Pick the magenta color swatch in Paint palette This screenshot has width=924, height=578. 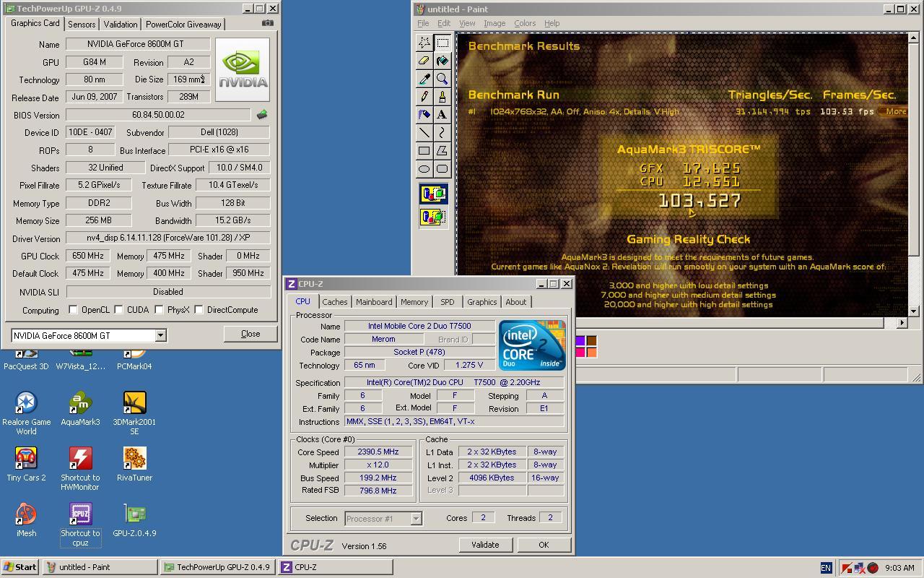tap(580, 353)
